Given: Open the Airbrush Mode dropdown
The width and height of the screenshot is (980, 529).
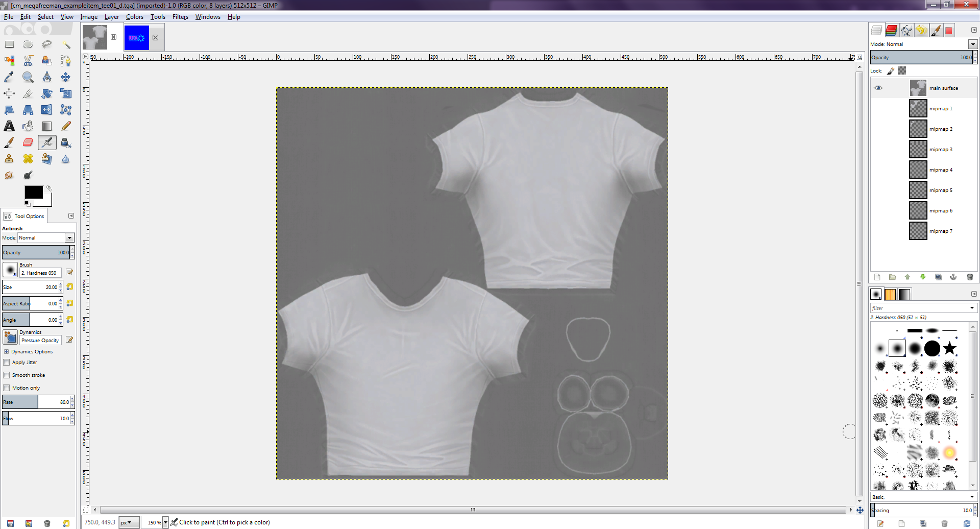Looking at the screenshot, I should 69,238.
